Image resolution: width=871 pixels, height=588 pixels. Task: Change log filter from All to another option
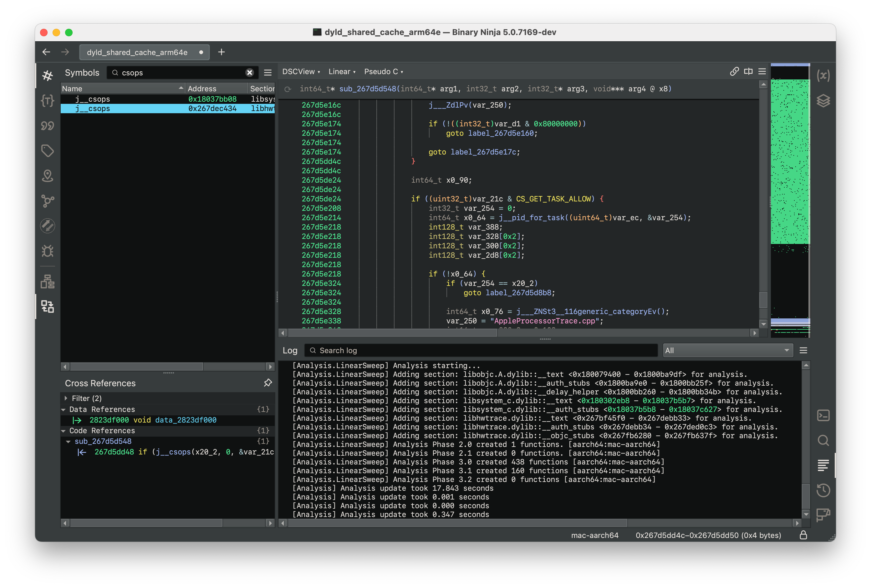tap(727, 350)
